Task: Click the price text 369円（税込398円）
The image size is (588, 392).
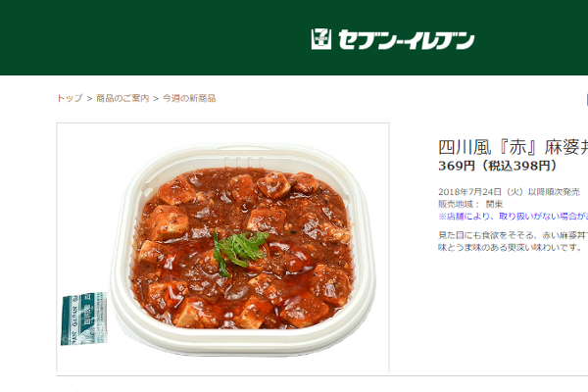Action: click(498, 166)
